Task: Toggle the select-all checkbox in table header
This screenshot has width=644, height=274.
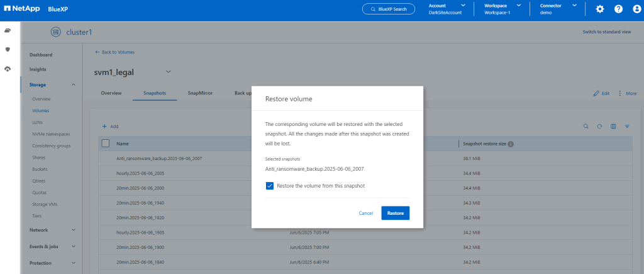Action: click(x=106, y=144)
